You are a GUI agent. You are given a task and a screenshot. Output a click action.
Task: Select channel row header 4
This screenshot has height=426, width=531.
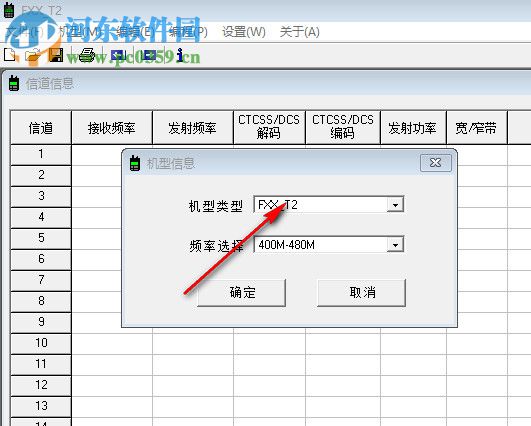[x=41, y=217]
